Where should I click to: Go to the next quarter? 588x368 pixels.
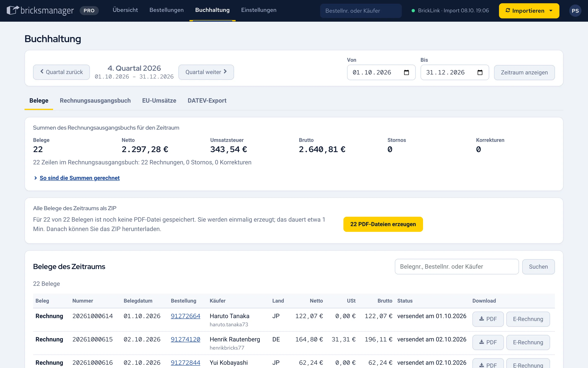tap(206, 72)
